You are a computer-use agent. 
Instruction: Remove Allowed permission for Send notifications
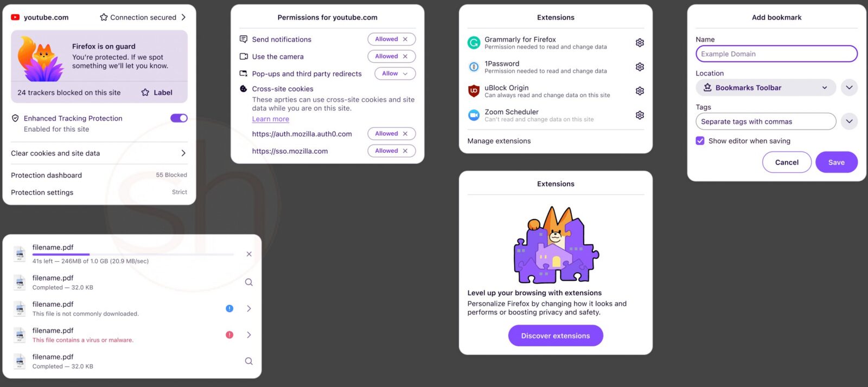(405, 39)
